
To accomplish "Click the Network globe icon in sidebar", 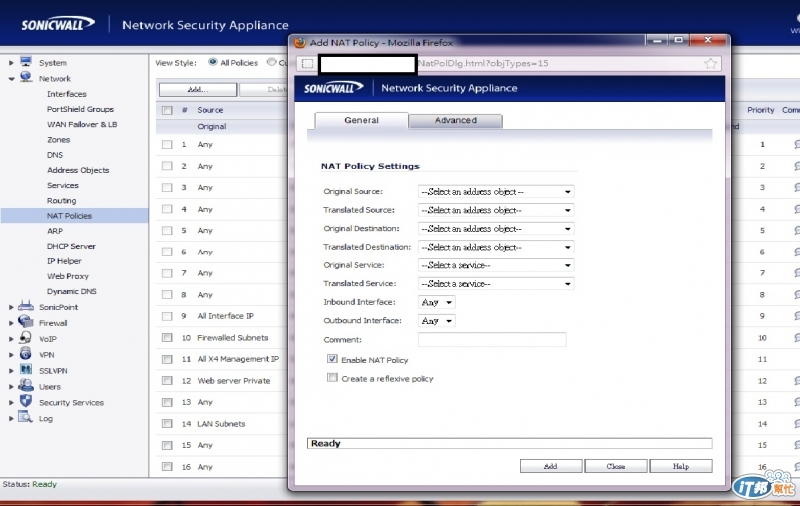I will tap(26, 78).
